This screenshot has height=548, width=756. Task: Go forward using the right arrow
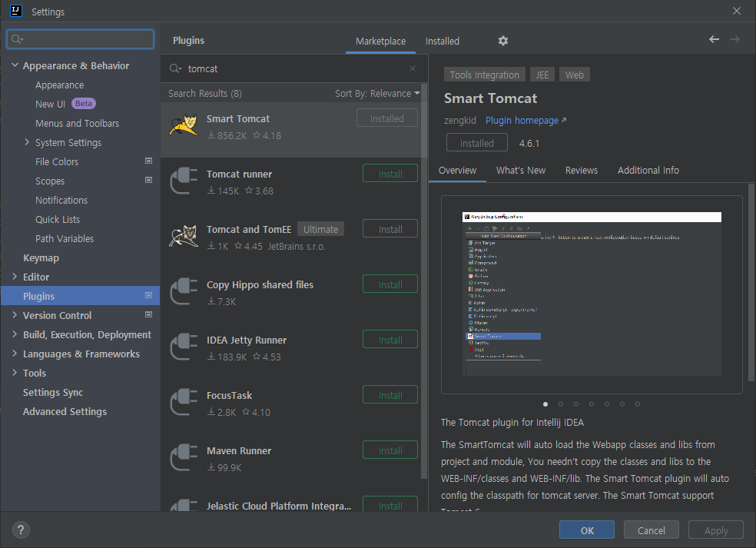pos(734,39)
